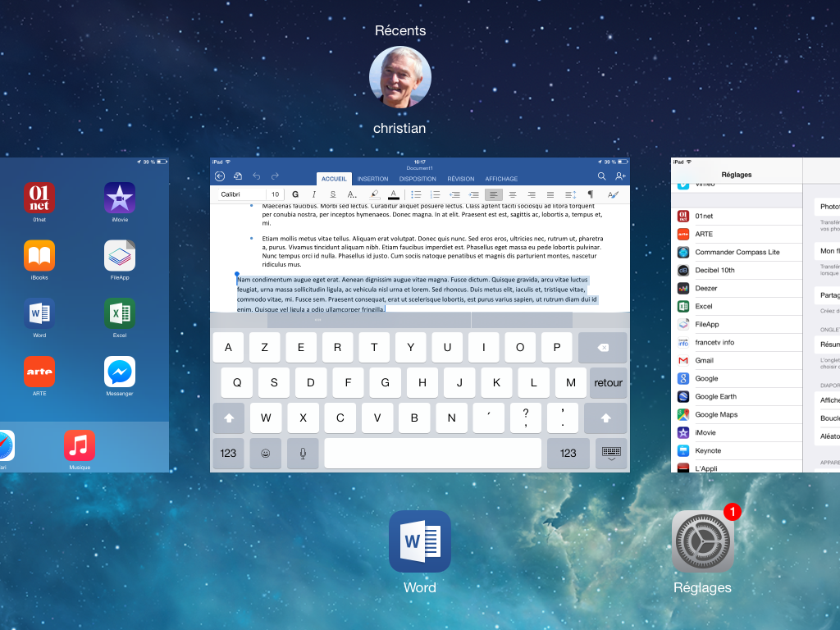Toggle bold G formatting

click(x=295, y=194)
